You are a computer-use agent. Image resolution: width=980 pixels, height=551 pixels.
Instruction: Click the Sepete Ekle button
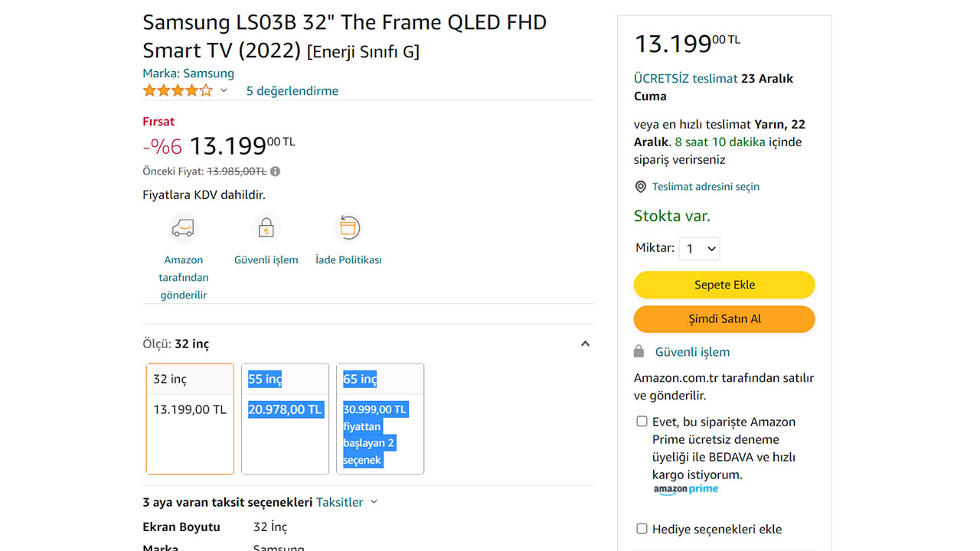724,284
